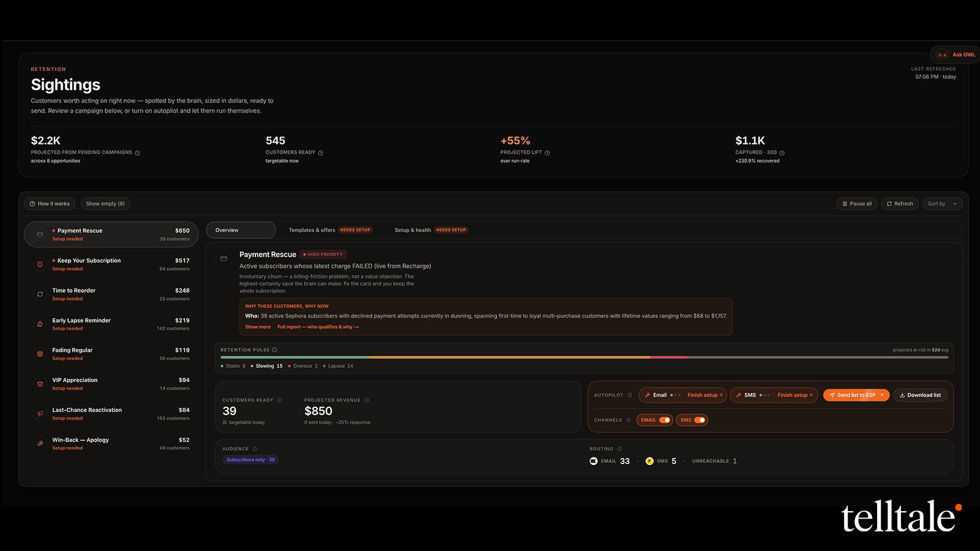The height and width of the screenshot is (551, 980).
Task: Click the Ask OWL owl icon
Action: click(942, 54)
